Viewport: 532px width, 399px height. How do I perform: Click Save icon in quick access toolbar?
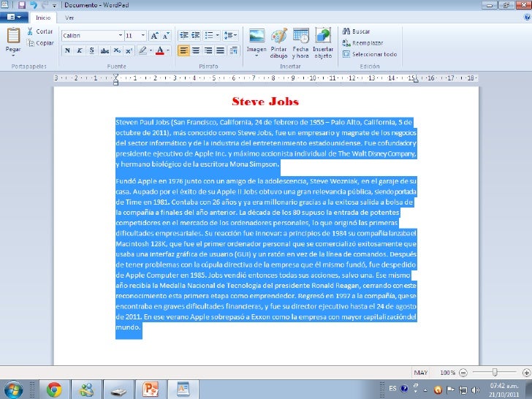click(x=22, y=5)
